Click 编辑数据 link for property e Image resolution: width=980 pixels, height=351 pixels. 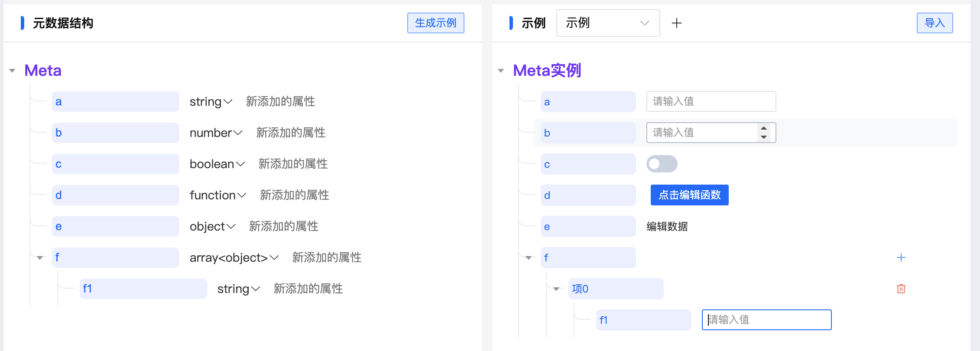coord(667,227)
